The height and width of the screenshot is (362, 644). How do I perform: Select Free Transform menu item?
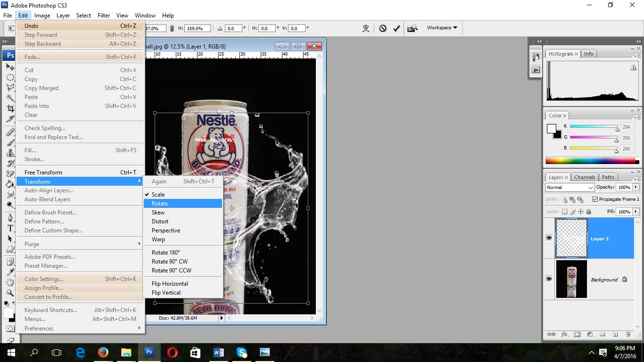(x=80, y=172)
